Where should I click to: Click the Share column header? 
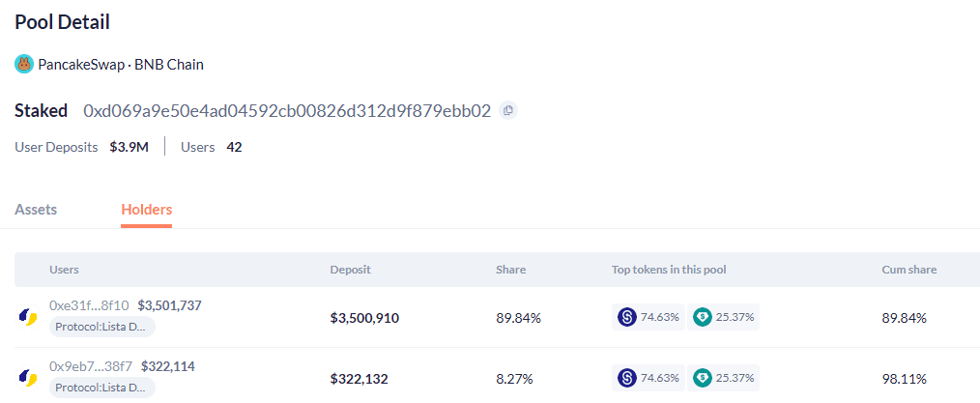[x=510, y=270]
